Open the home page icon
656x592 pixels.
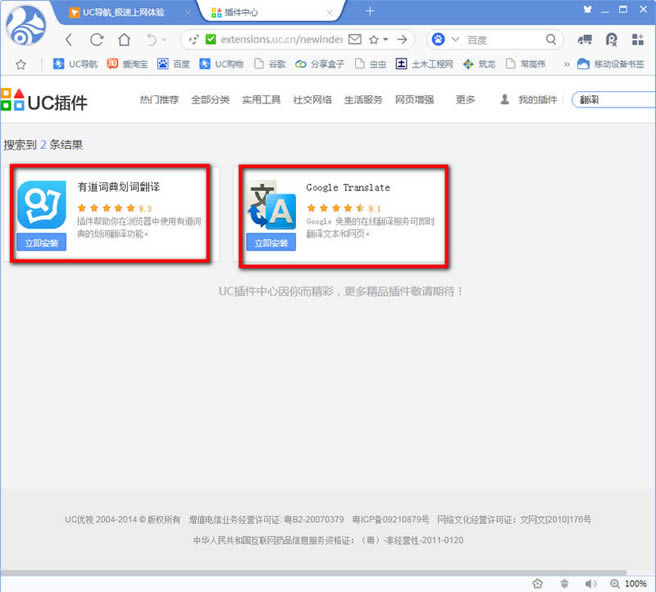124,39
